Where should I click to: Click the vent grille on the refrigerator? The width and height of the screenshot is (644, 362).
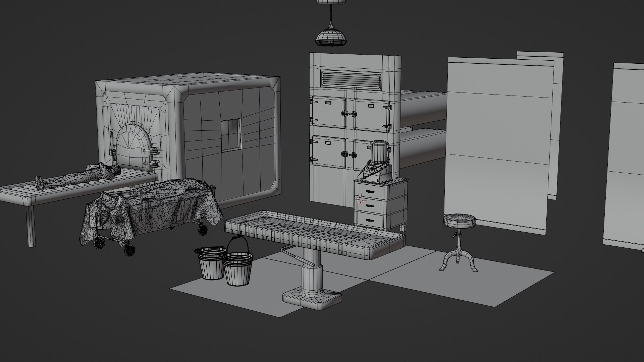(x=351, y=80)
